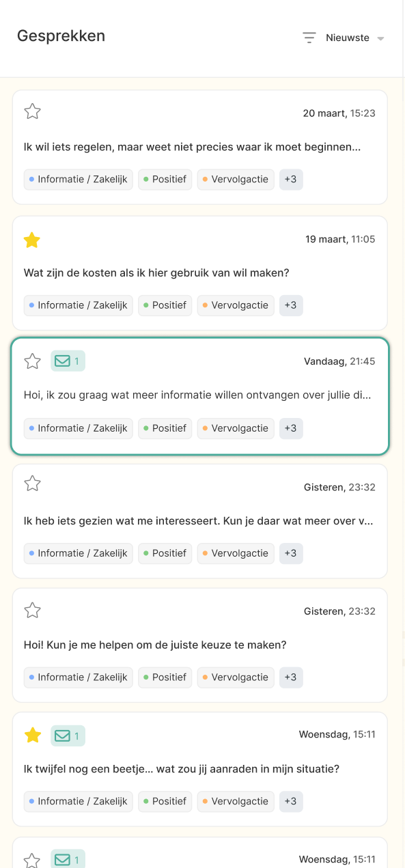The height and width of the screenshot is (868, 405).
Task: Click Vervolgactie tag on 19 maart conversation
Action: pos(236,305)
